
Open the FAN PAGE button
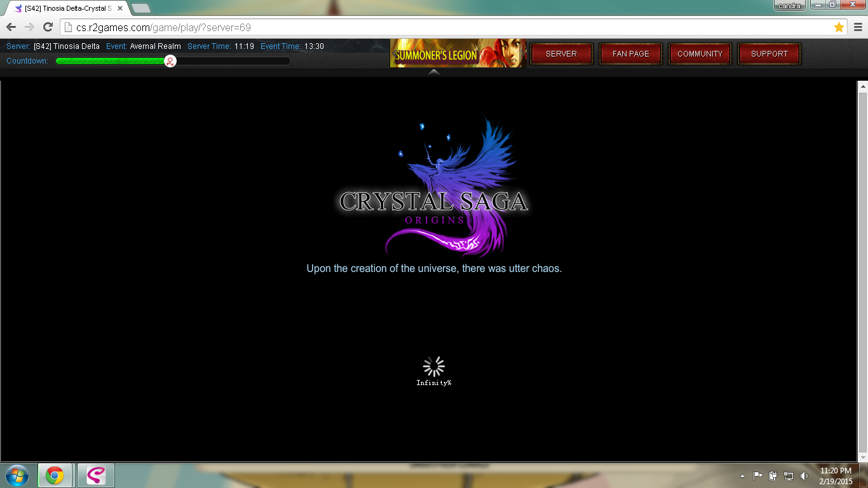630,54
